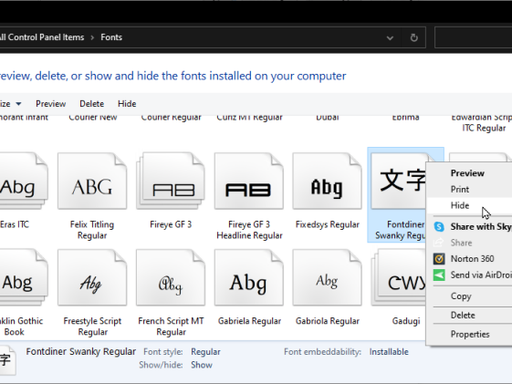
Task: Click the Preview toolbar button
Action: point(51,104)
